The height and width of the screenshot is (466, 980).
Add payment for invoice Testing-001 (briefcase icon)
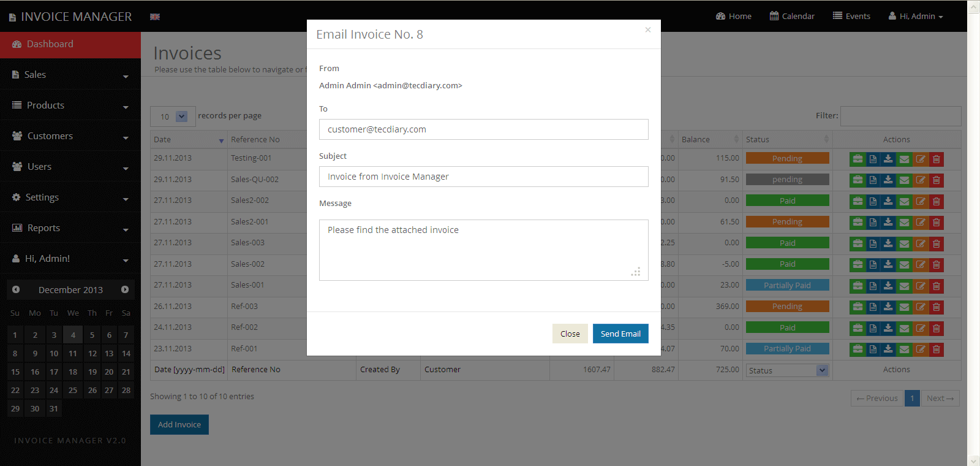coord(858,159)
